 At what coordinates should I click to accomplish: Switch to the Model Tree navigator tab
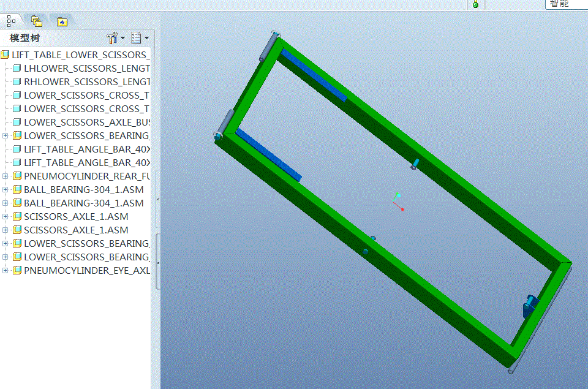[x=11, y=21]
